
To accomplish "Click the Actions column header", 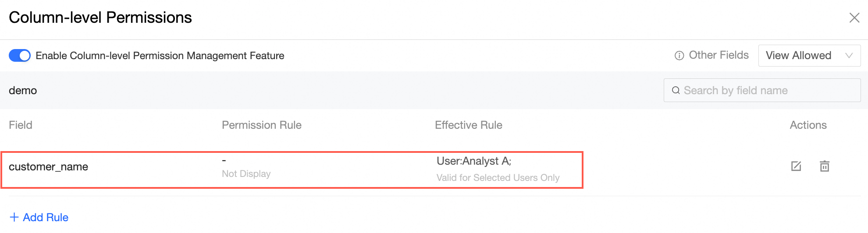I will pyautogui.click(x=808, y=125).
